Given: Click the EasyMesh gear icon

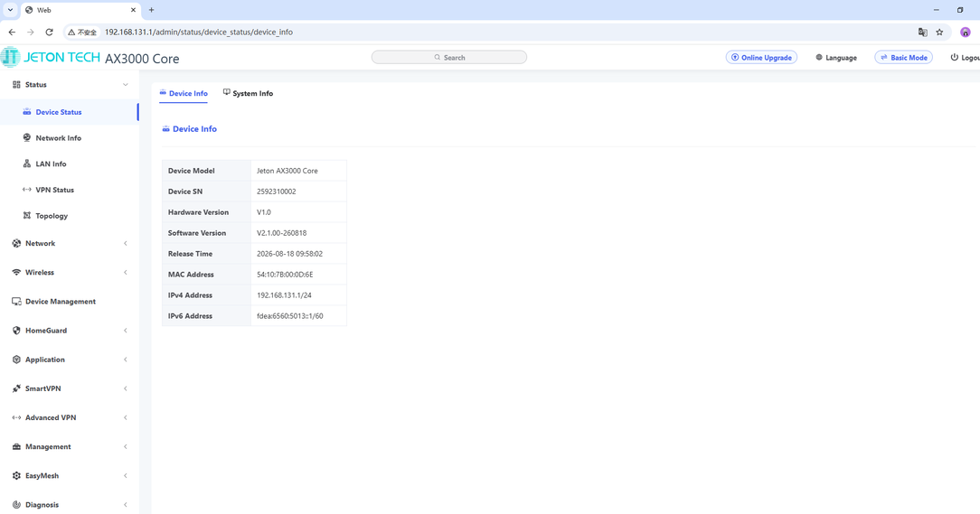Looking at the screenshot, I should pos(16,475).
